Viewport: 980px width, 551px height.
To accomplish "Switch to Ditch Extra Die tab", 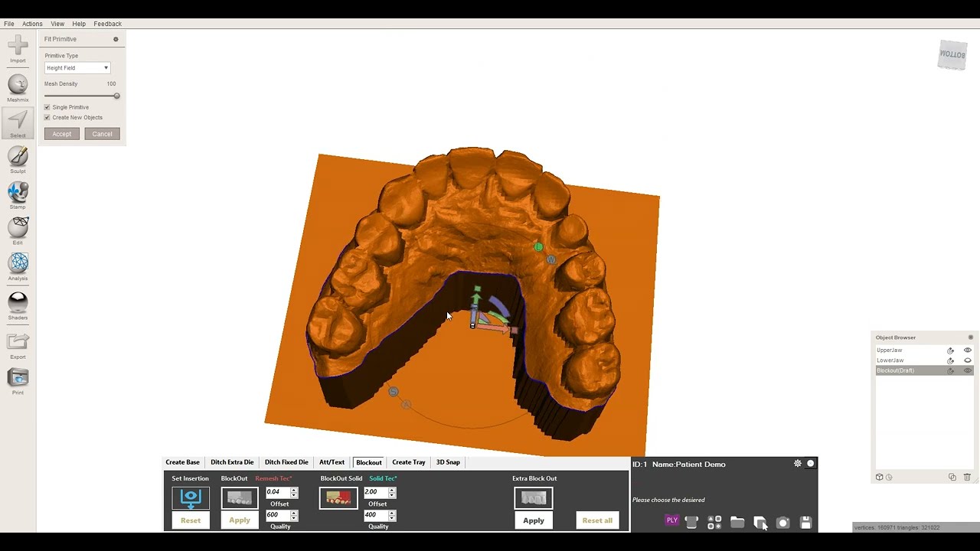I will coord(232,462).
